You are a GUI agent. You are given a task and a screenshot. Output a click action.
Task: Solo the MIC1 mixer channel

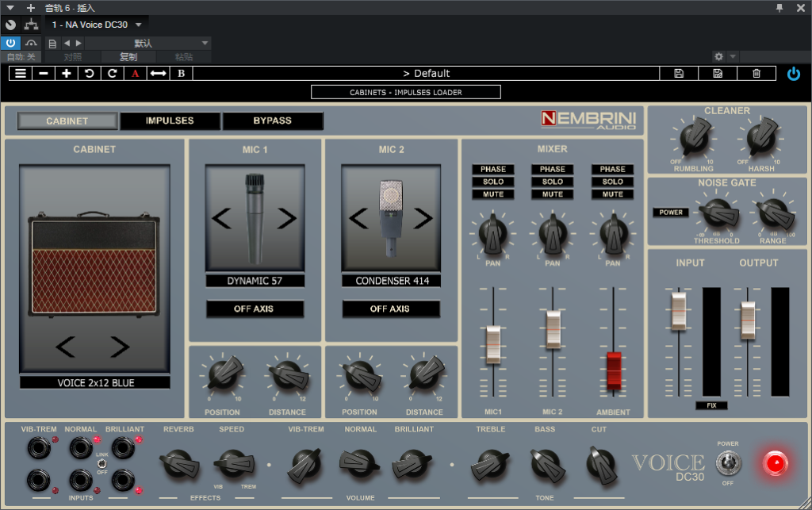tap(493, 182)
